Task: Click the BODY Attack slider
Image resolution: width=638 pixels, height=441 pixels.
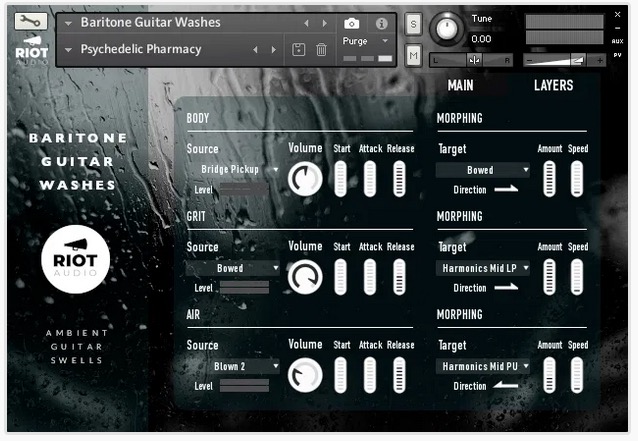Action: [370, 179]
